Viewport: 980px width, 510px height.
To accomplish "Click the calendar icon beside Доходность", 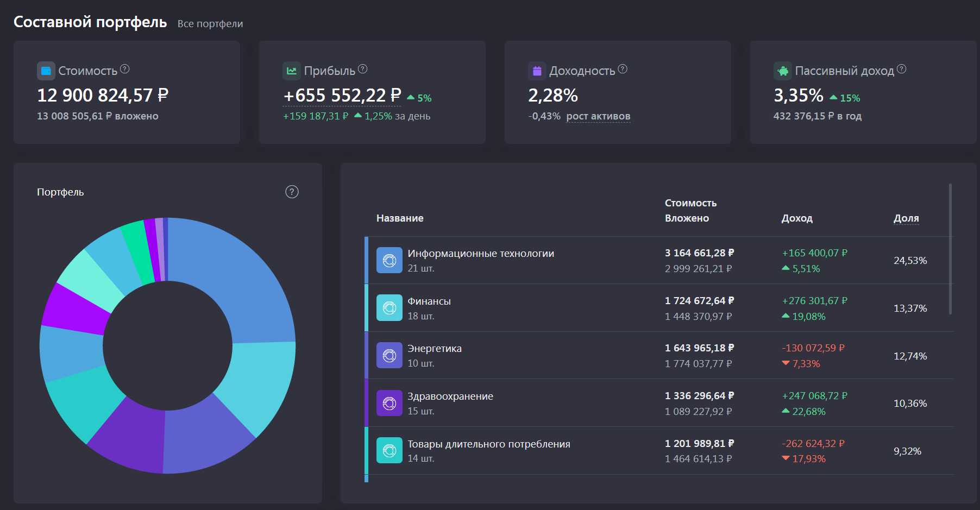I will pos(537,71).
